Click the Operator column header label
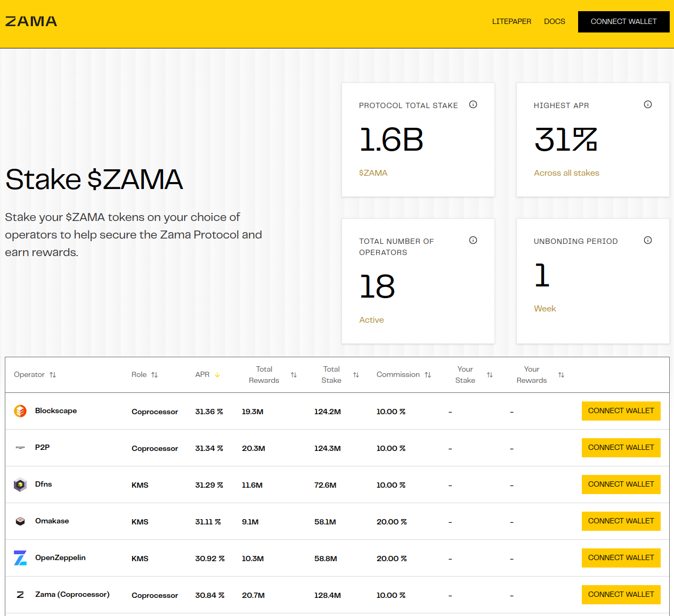 [29, 375]
